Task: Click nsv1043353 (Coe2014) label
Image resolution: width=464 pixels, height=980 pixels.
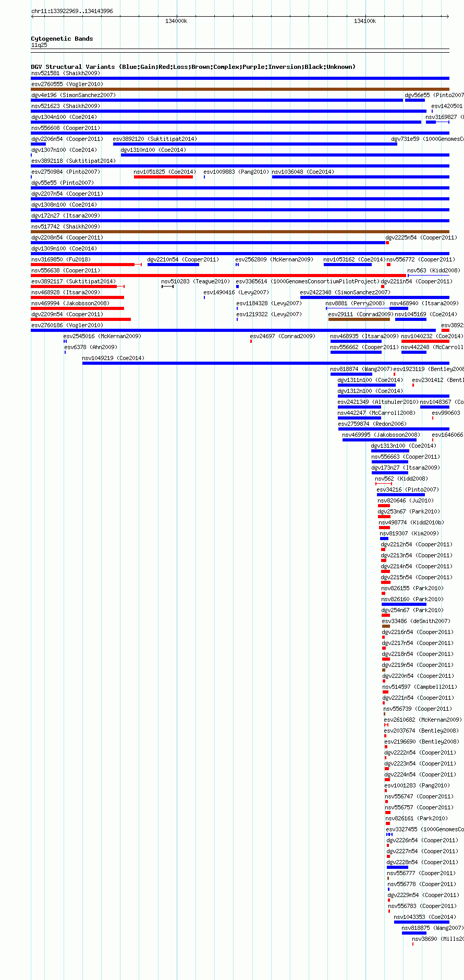Action: click(x=425, y=917)
